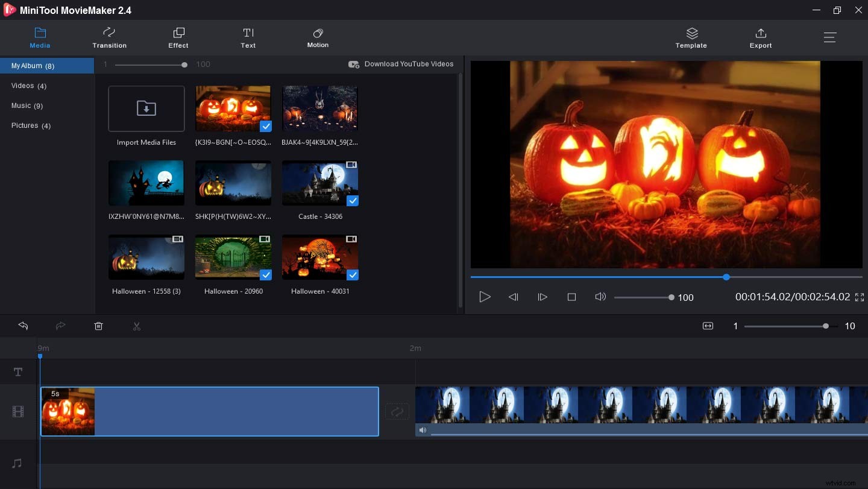Open the Videos media category

point(28,86)
